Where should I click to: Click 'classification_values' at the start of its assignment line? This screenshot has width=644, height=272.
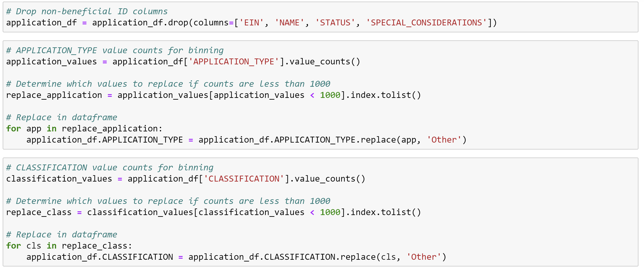[x=59, y=179]
